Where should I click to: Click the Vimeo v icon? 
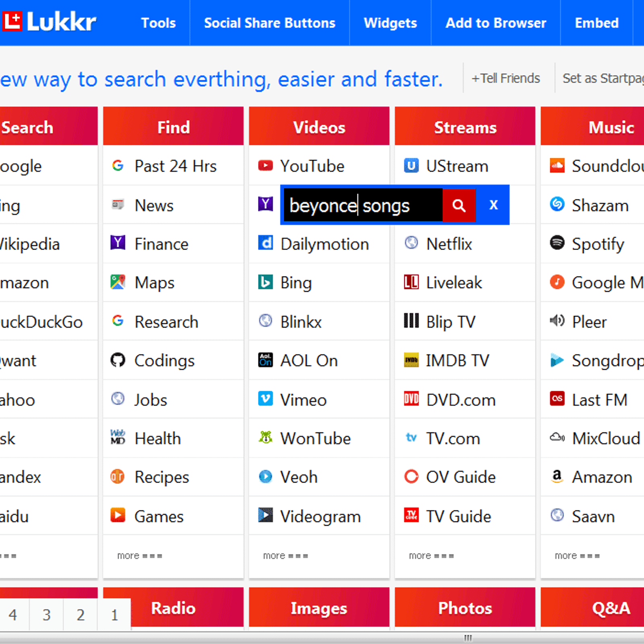tap(265, 399)
